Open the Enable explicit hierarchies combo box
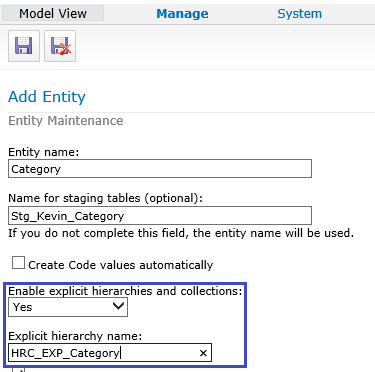The height and width of the screenshot is (372, 375). (68, 307)
